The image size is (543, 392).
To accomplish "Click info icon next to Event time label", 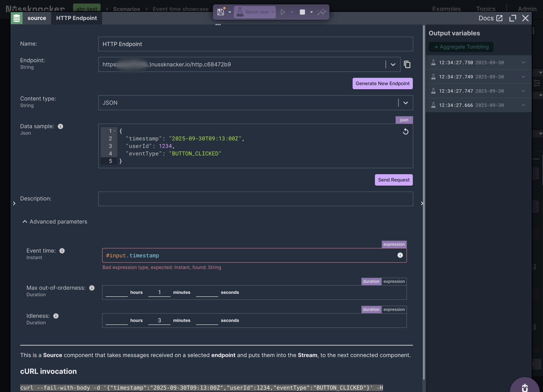I will [62, 251].
